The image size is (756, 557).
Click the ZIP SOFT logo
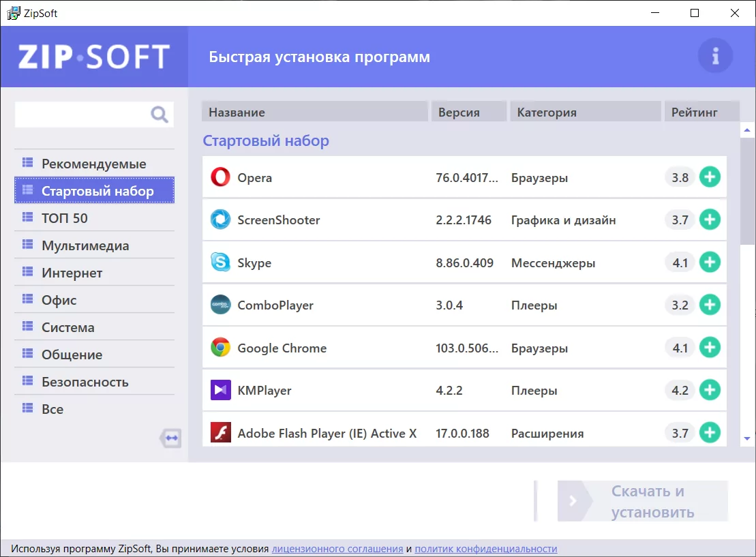coord(94,57)
